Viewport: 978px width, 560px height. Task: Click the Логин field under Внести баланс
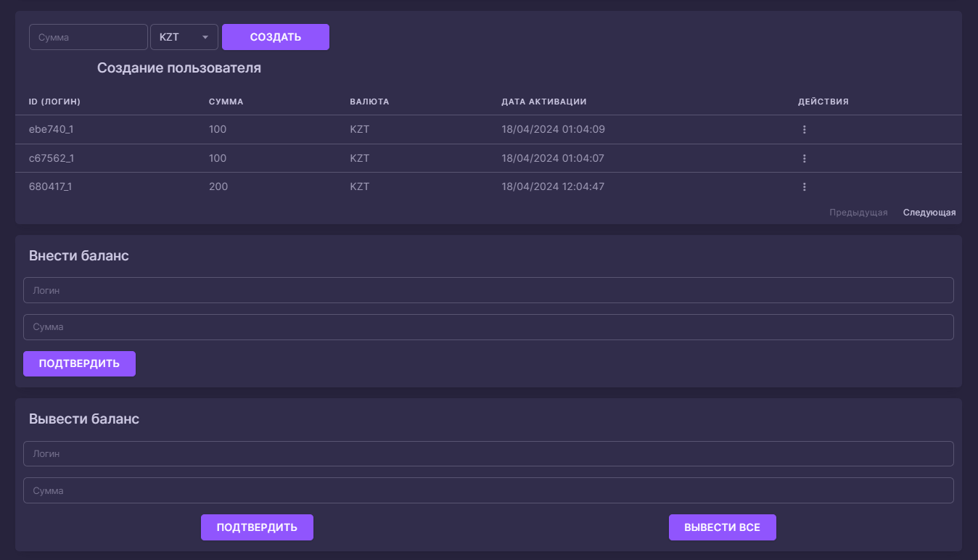pos(488,290)
